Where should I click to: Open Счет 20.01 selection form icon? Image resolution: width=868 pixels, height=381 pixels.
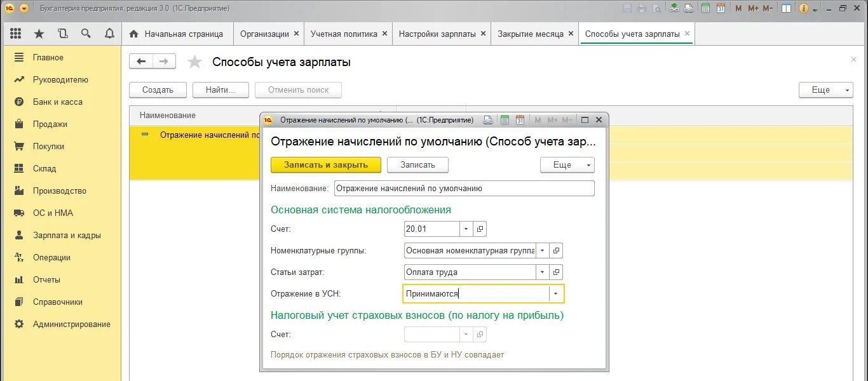coord(480,229)
